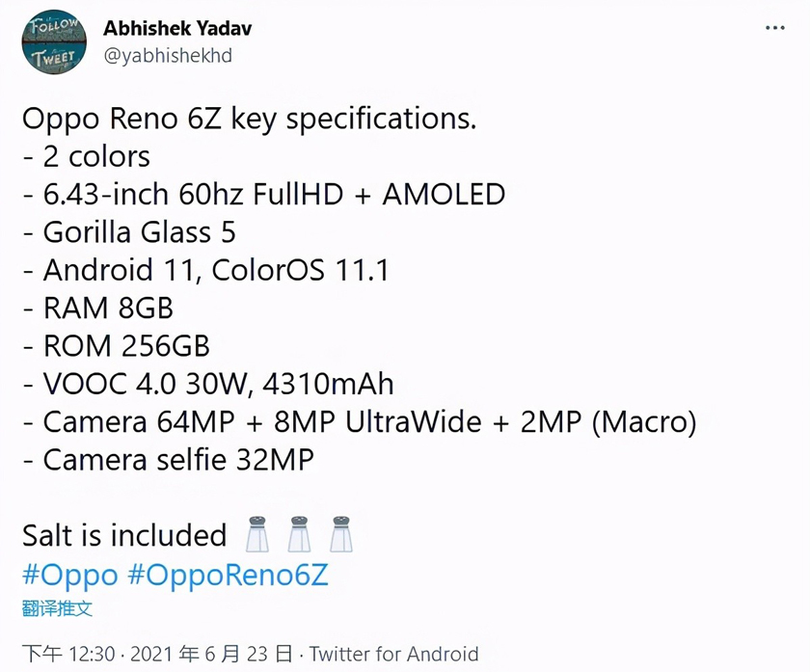Click the 'VOOC 4.0 30W, 4310mAh' line
The height and width of the screenshot is (672, 810).
[208, 384]
